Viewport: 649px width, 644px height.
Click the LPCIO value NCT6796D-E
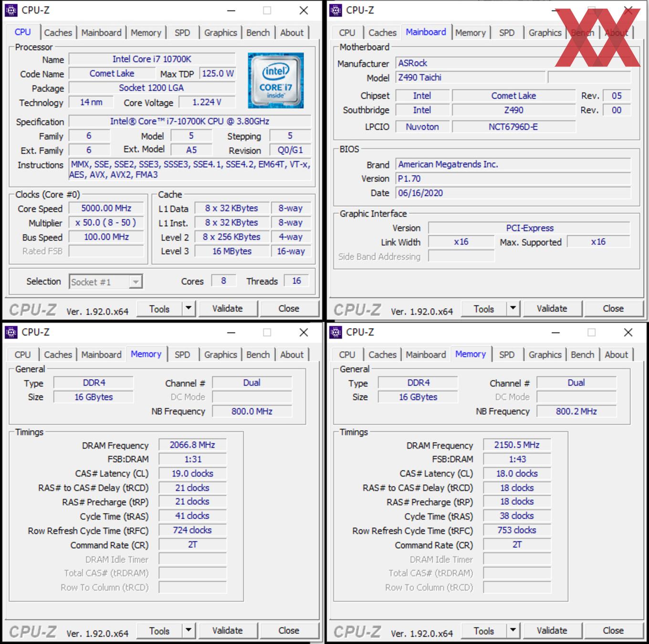pos(514,127)
